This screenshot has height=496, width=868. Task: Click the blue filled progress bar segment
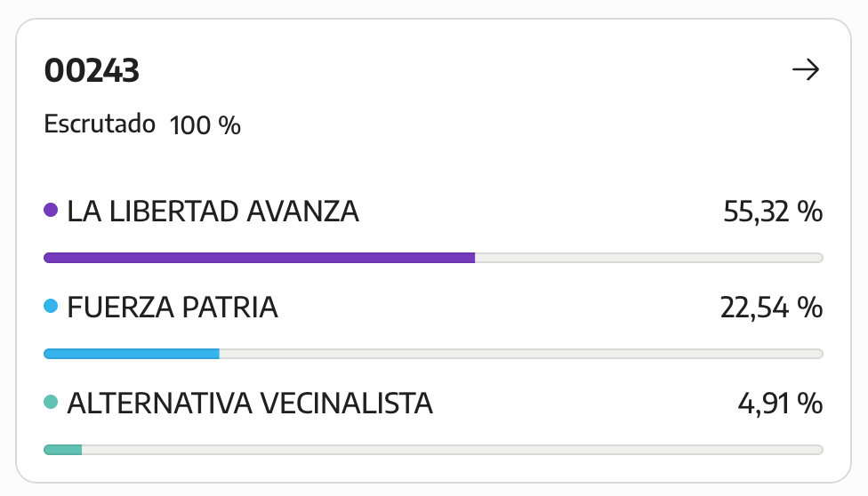pos(132,354)
